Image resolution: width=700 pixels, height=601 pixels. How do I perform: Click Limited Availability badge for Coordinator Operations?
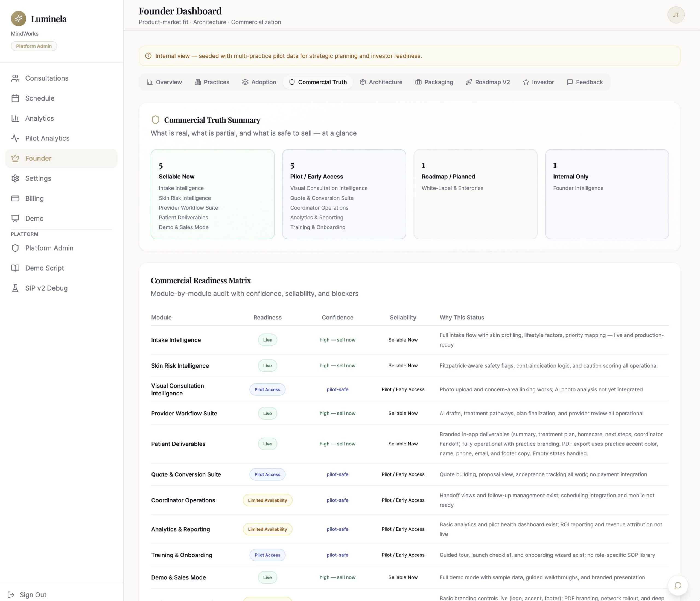point(267,500)
